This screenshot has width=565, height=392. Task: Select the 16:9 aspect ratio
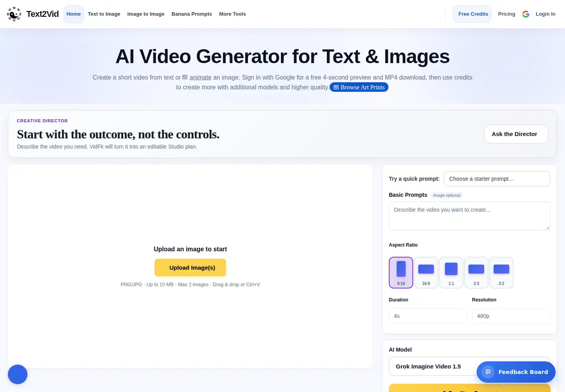(426, 272)
